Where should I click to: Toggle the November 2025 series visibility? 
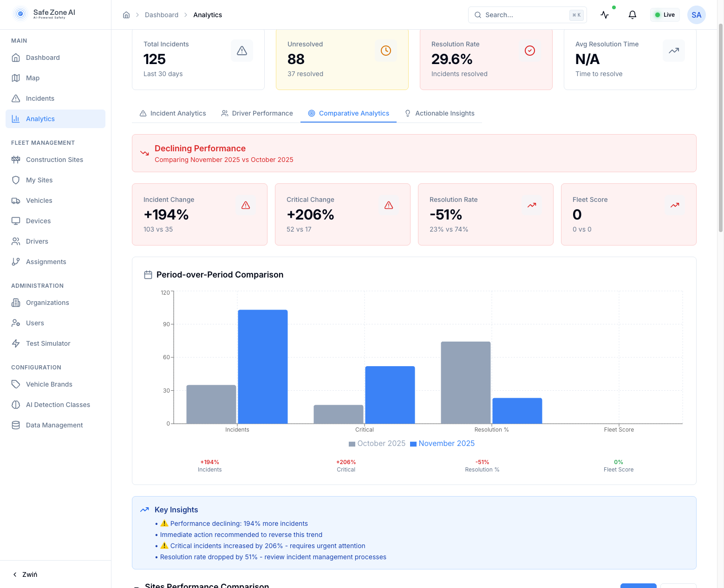pos(442,443)
